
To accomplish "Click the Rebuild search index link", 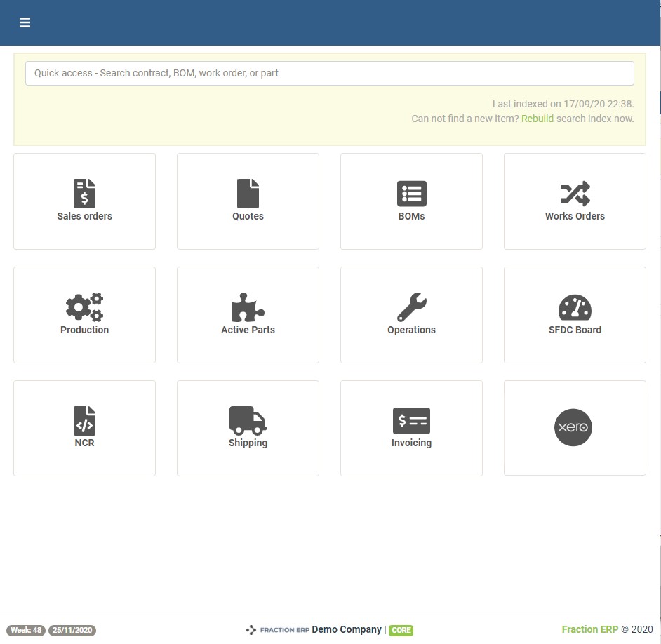I will tap(537, 119).
